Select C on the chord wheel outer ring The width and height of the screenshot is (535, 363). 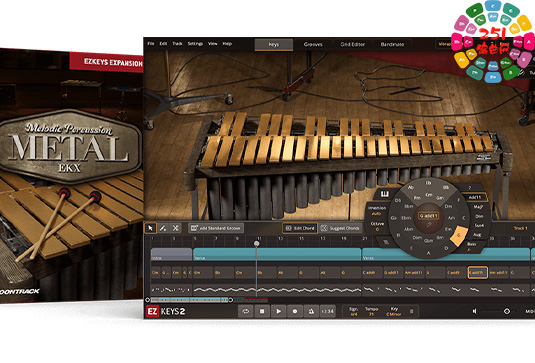click(464, 218)
